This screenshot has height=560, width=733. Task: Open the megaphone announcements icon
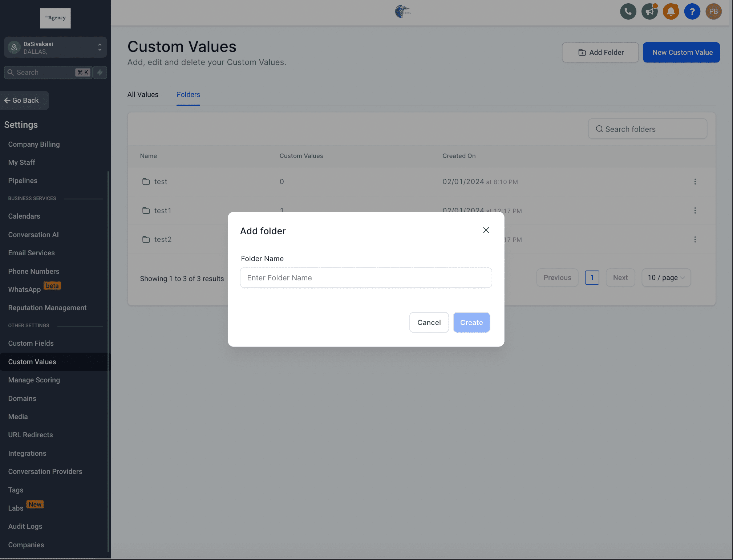(649, 12)
